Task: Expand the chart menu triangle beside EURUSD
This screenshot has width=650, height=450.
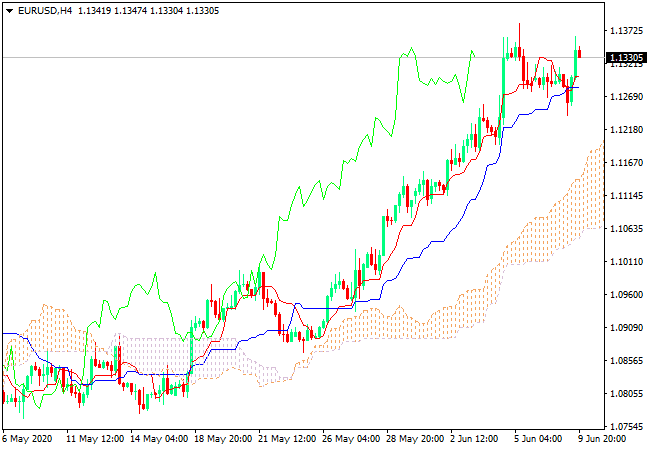Action: [9, 11]
